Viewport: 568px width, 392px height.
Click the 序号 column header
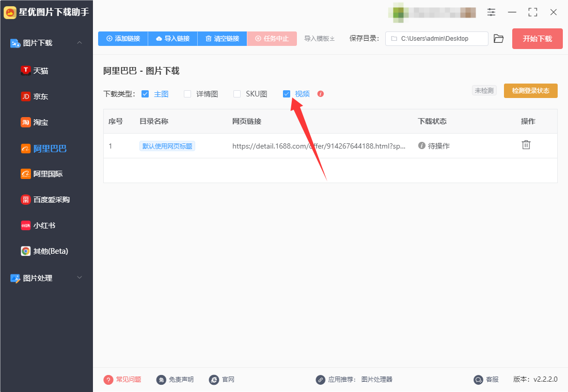tap(116, 121)
